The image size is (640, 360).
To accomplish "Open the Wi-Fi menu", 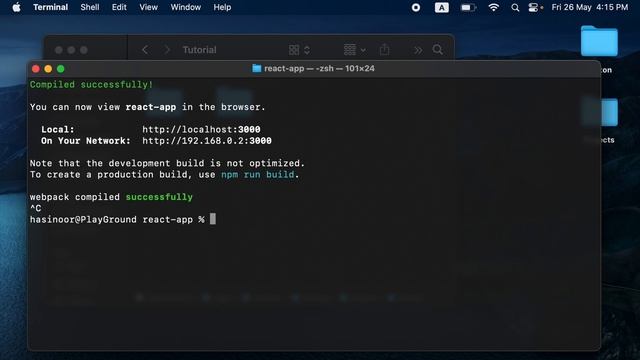I will (493, 7).
